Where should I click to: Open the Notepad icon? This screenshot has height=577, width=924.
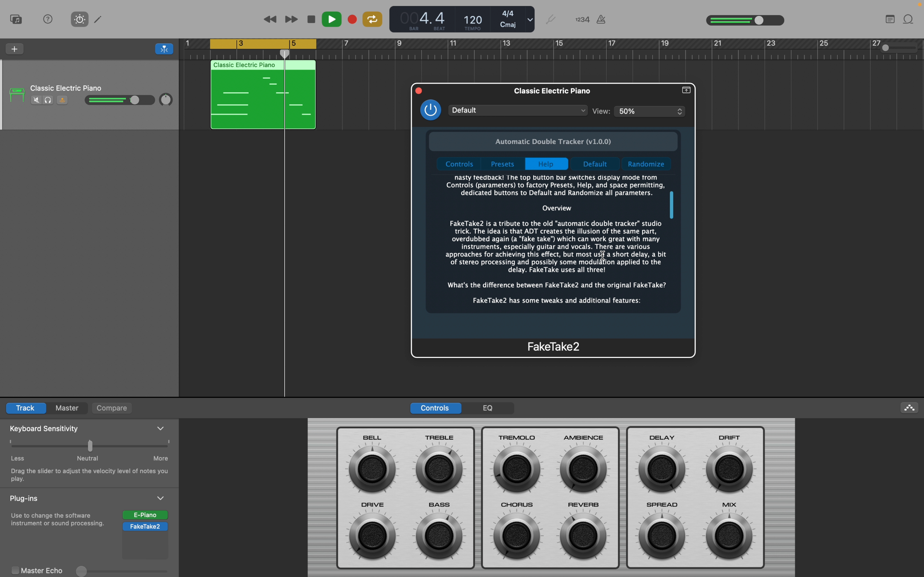(890, 19)
